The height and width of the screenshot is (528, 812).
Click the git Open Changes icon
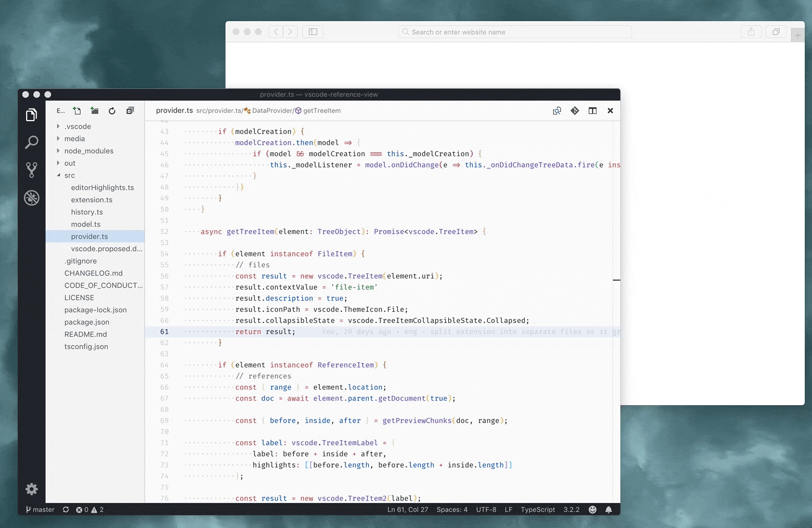[x=575, y=111]
